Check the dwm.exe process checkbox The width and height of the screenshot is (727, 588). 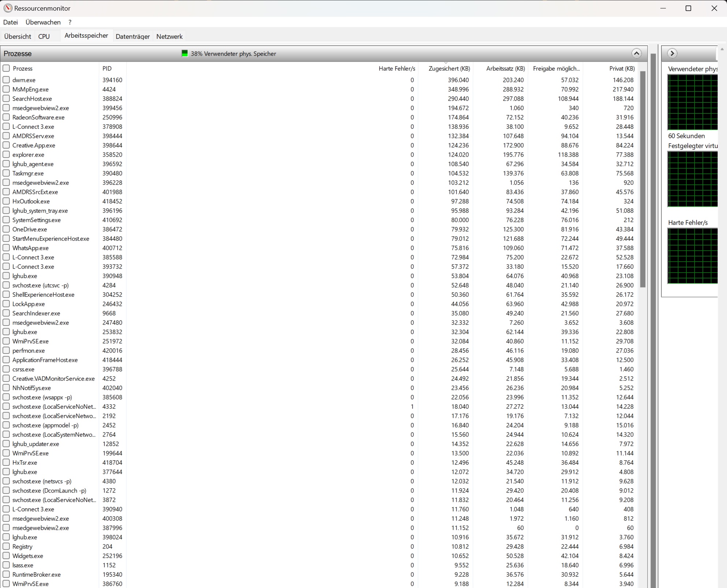pos(6,80)
